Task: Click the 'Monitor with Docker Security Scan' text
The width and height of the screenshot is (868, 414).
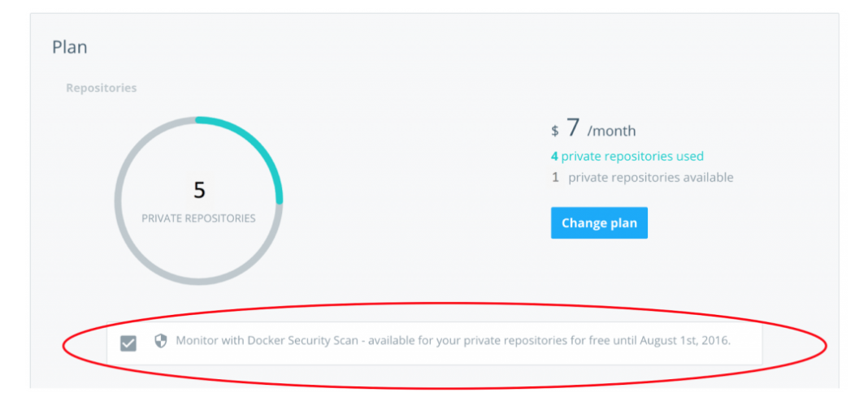Action: pyautogui.click(x=267, y=340)
